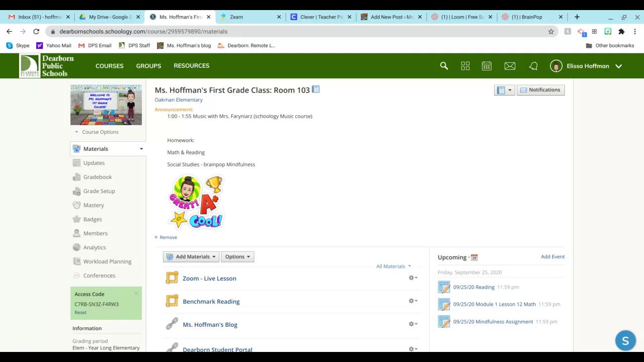This screenshot has height=362, width=644.
Task: Open the calendar icon in the header
Action: click(487, 66)
